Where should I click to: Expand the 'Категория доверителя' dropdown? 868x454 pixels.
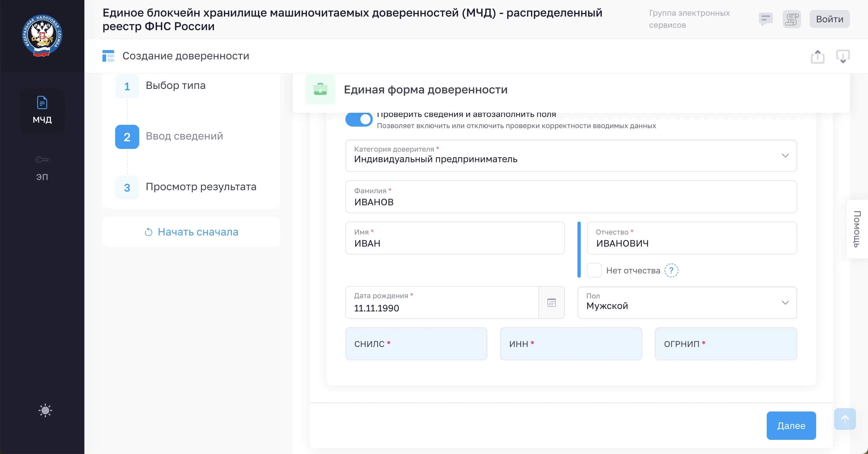571,156
